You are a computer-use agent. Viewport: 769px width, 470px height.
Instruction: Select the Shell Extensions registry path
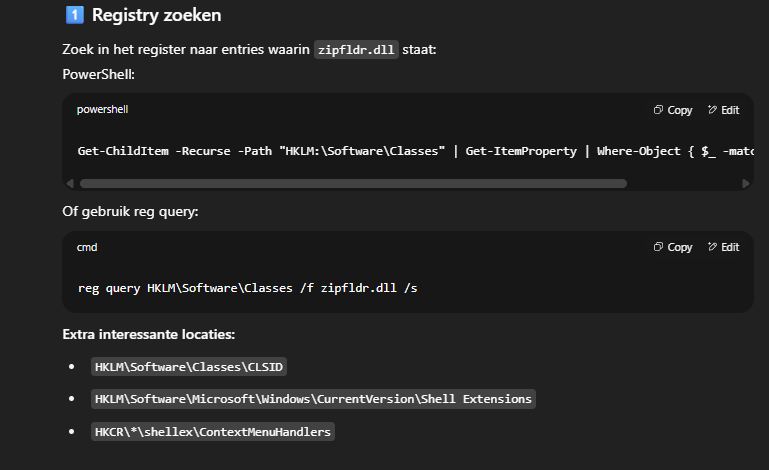(x=313, y=399)
